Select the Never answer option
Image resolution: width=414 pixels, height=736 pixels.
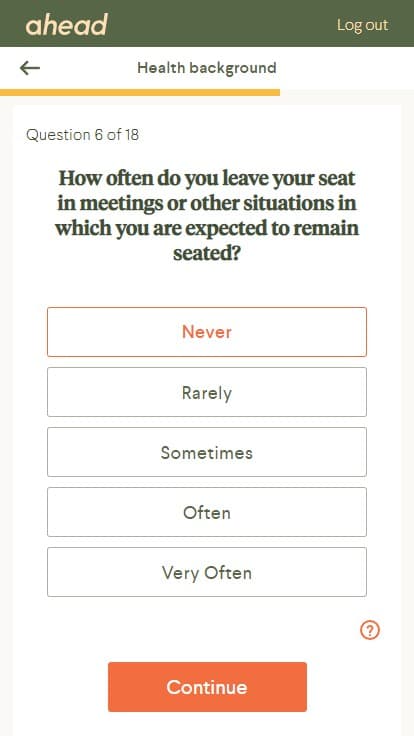[207, 332]
